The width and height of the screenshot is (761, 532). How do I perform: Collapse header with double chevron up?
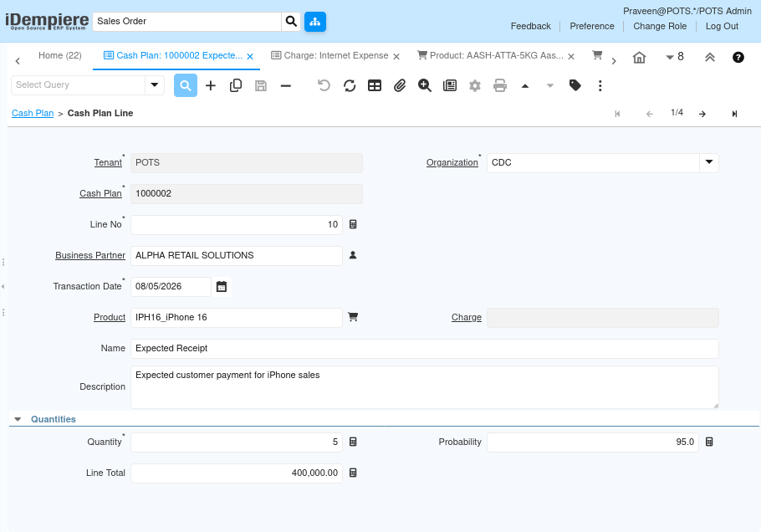710,57
